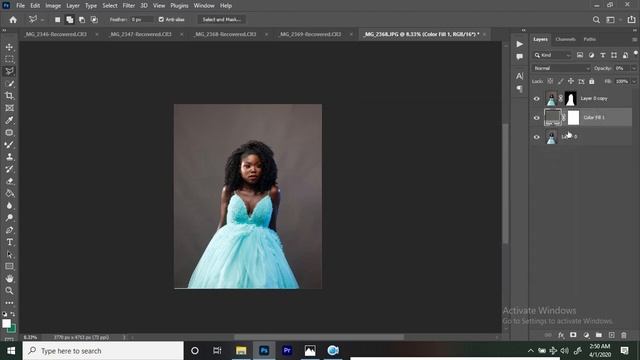Select the Rectangle shape tool
640x360 pixels.
point(9,267)
